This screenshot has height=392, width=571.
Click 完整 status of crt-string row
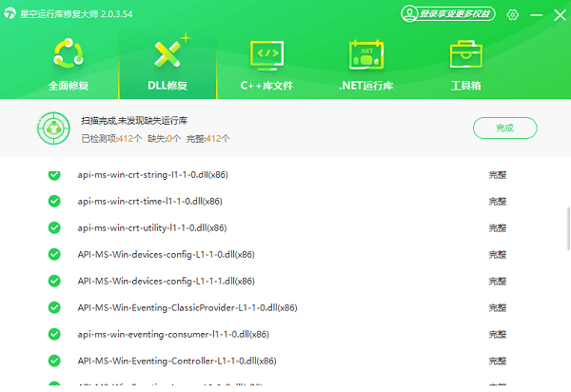point(498,175)
